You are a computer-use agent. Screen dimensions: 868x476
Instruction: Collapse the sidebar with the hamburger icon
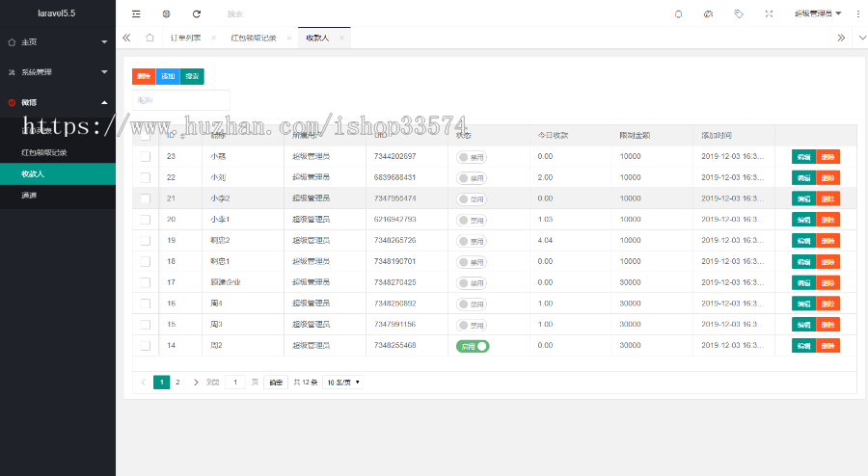(x=136, y=13)
